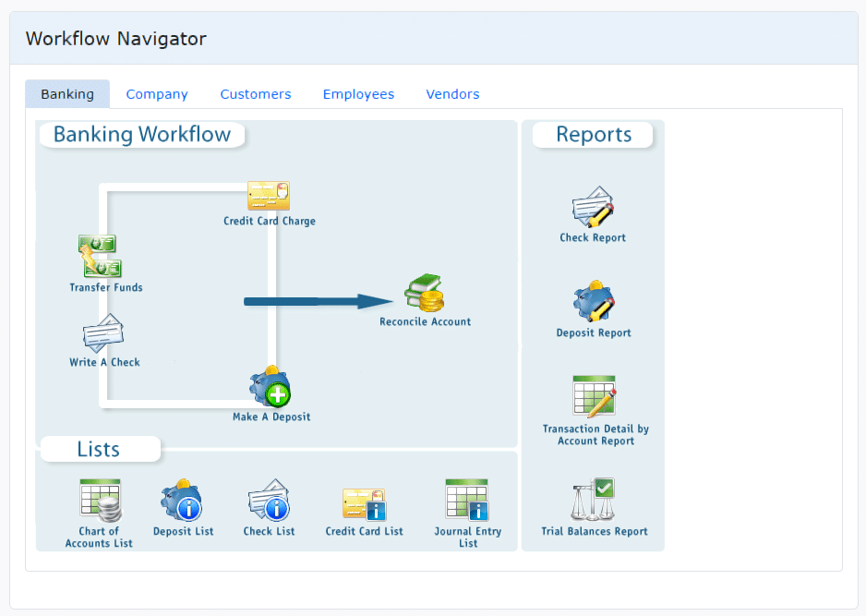Switch to the Customers tab
This screenshot has width=866, height=616.
click(256, 94)
